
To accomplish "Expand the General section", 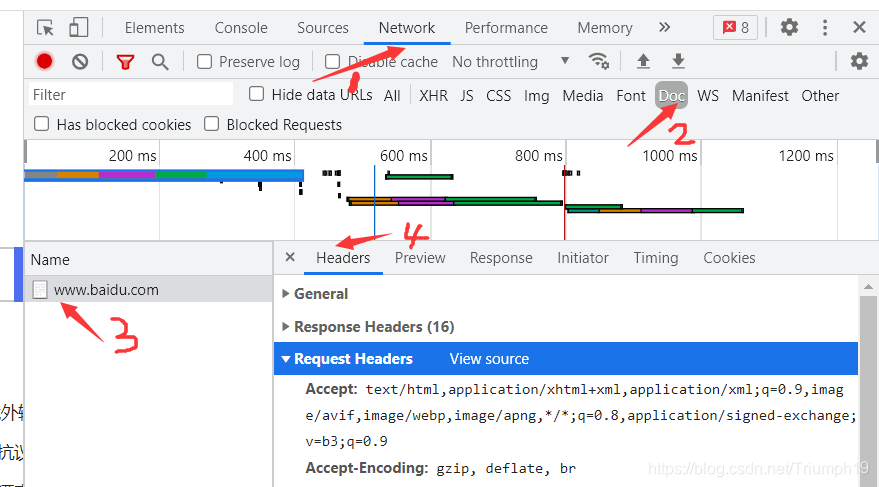I will (285, 294).
